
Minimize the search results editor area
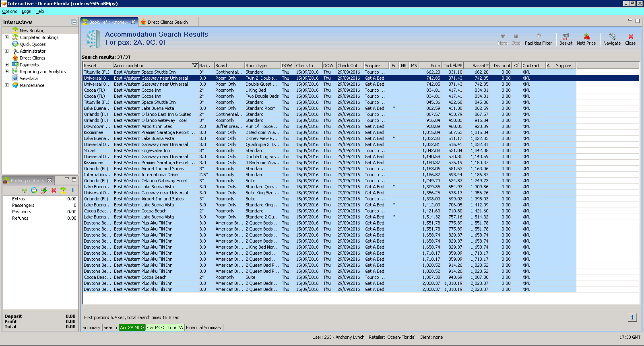[630, 20]
